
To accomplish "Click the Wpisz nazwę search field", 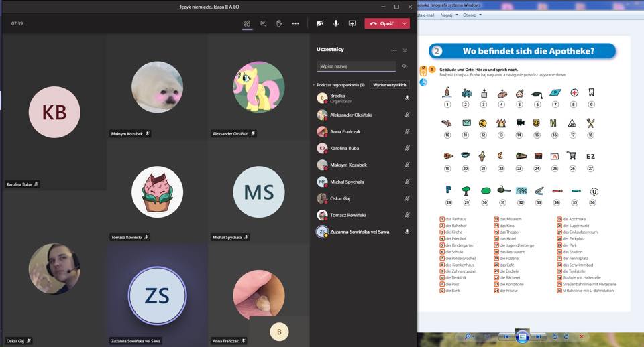I will [x=356, y=66].
